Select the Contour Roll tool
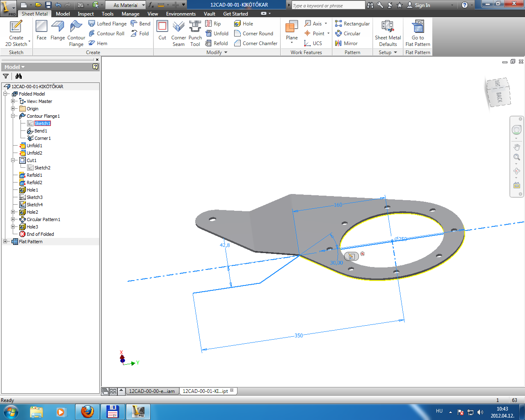525x420 pixels. 106,34
